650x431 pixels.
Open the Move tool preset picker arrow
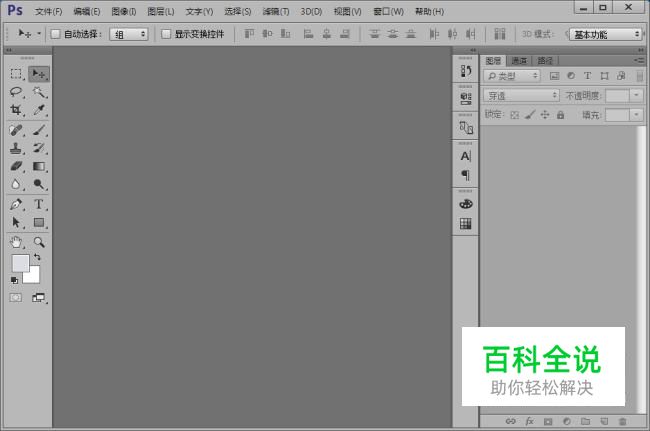tap(39, 34)
